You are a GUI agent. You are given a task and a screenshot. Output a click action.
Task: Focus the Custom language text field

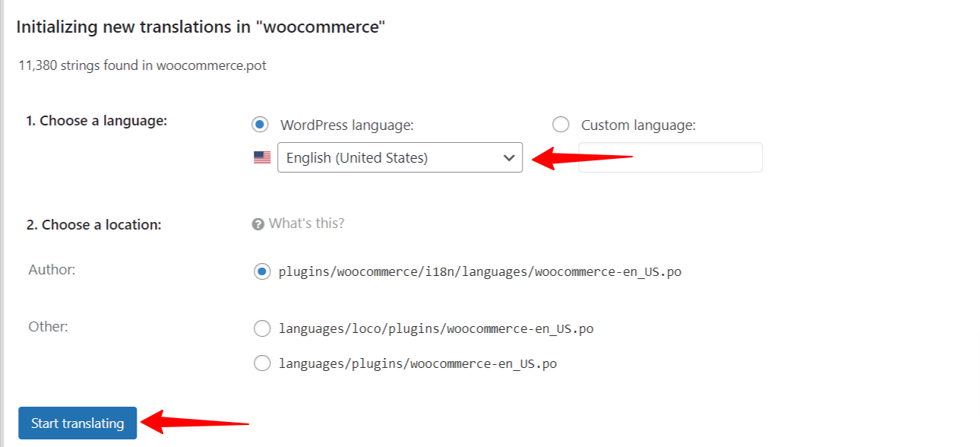tap(670, 157)
